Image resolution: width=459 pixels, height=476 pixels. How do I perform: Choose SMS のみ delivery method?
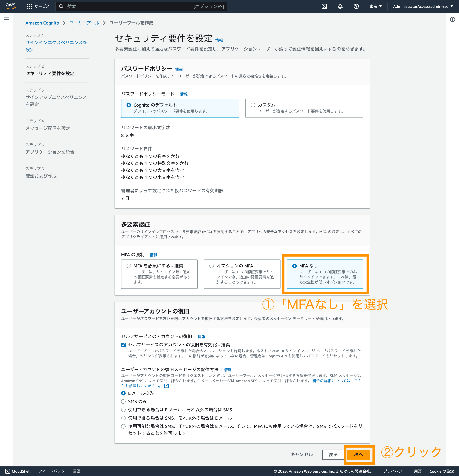pyautogui.click(x=124, y=401)
